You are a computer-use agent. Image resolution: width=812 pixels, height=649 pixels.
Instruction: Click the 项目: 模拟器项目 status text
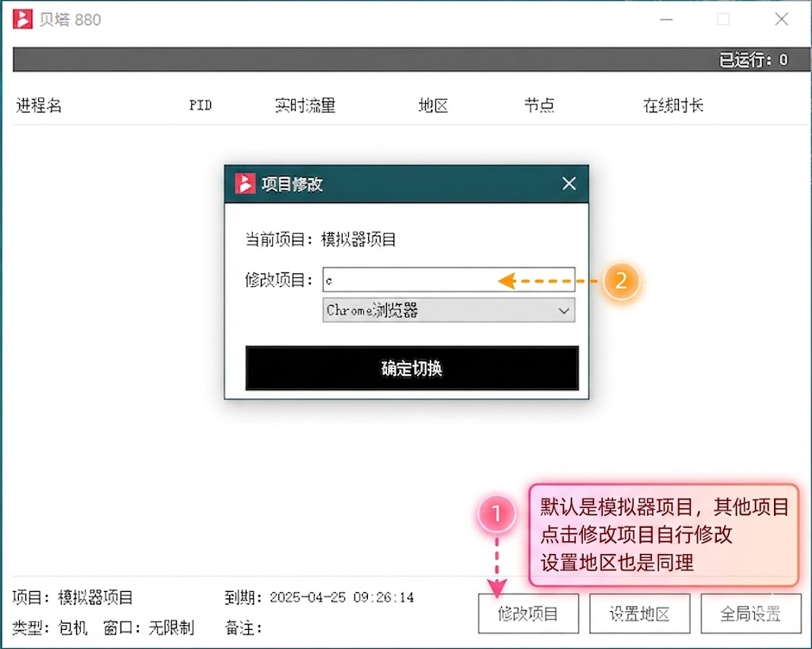click(72, 597)
